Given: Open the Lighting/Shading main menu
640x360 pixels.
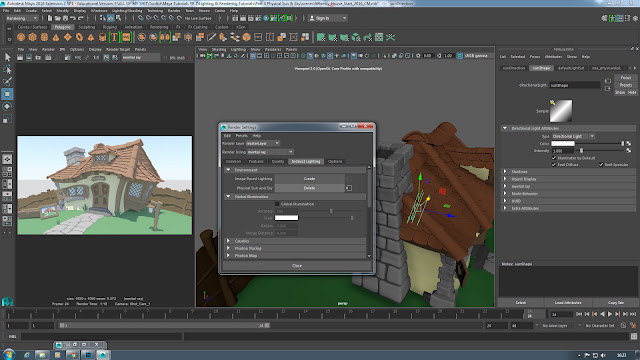Looking at the screenshot, I should pyautogui.click(x=127, y=11).
